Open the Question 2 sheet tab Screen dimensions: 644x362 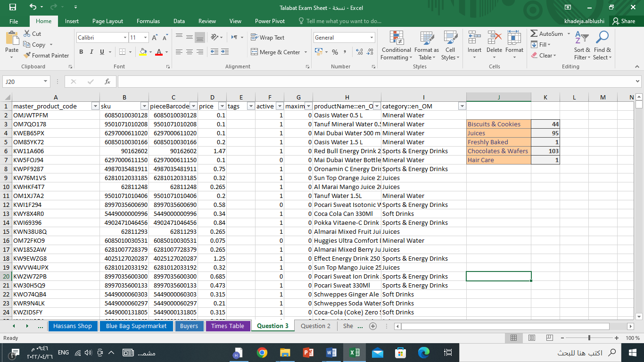point(315,326)
